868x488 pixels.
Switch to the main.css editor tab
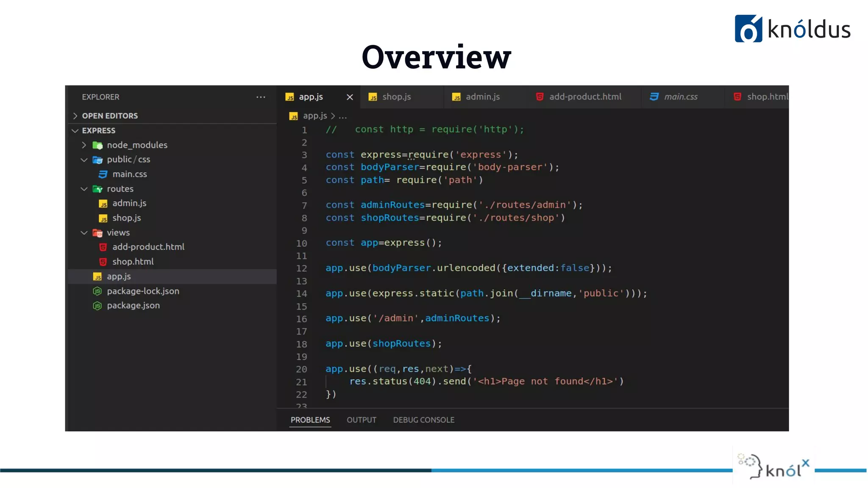(x=680, y=97)
